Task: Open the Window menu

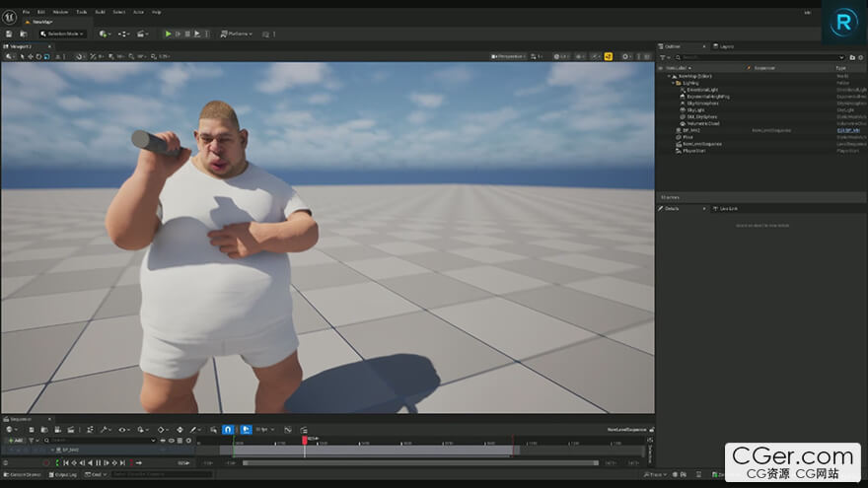Action: [x=60, y=12]
